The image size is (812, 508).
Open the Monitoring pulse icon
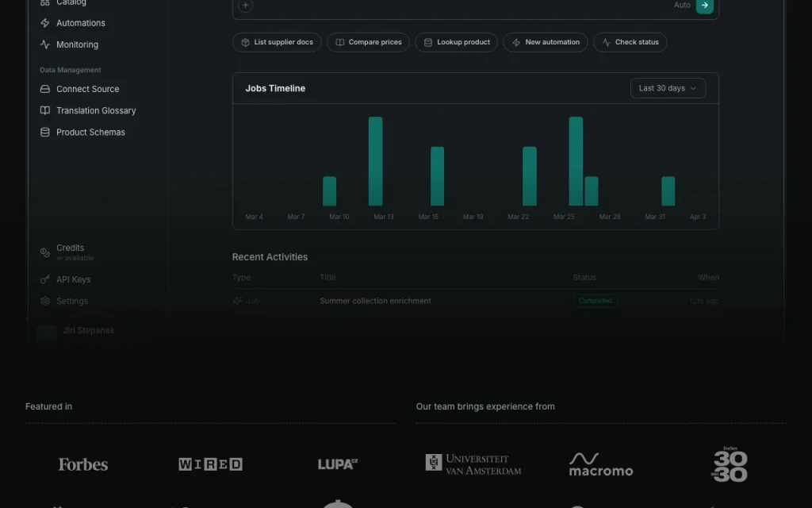coord(45,44)
